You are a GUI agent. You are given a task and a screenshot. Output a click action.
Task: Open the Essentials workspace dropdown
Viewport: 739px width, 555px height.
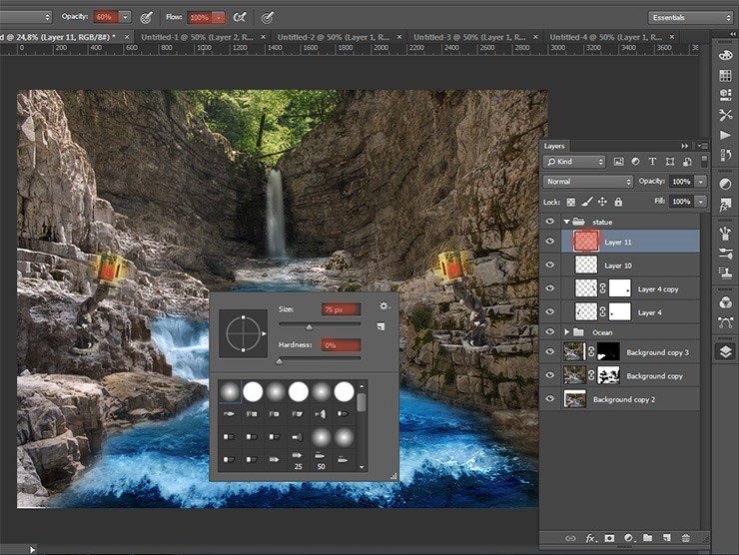click(x=690, y=17)
